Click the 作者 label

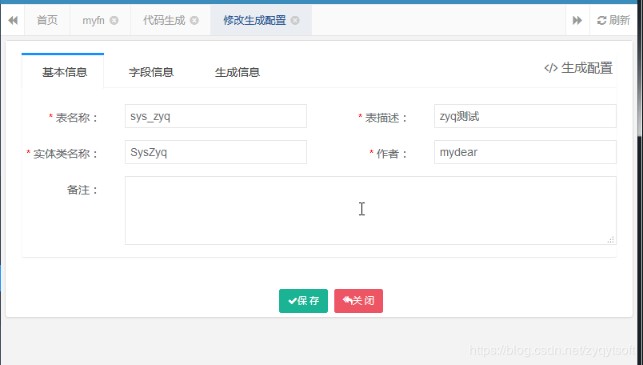pyautogui.click(x=388, y=154)
